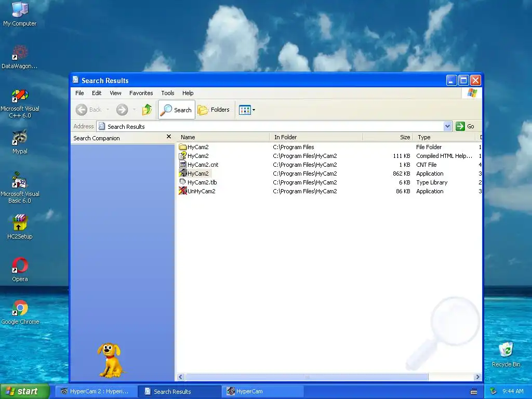Select the HC2Setup installer icon
The height and width of the screenshot is (399, 532).
20,227
